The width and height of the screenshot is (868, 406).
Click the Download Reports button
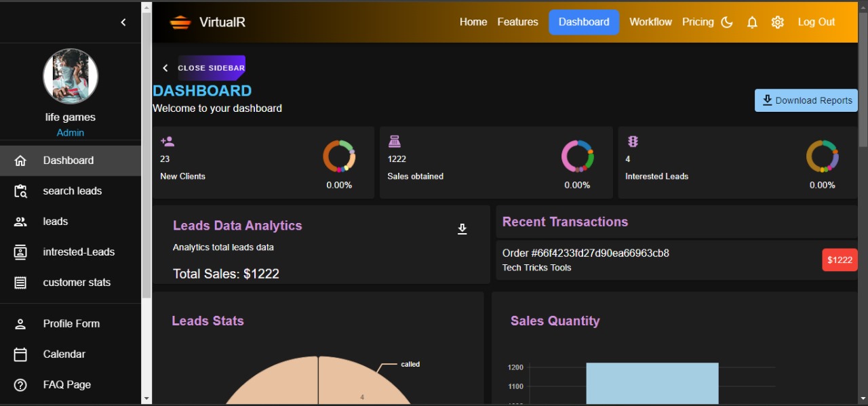coord(806,100)
